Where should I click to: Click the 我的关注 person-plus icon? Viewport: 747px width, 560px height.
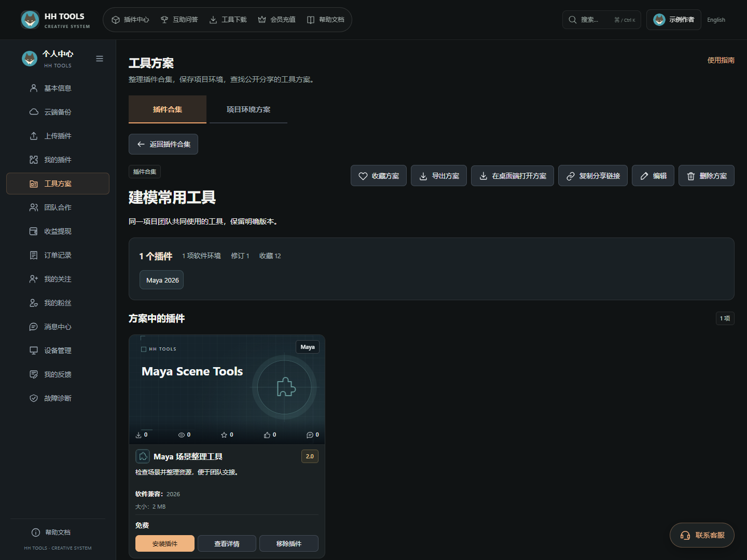coord(34,279)
